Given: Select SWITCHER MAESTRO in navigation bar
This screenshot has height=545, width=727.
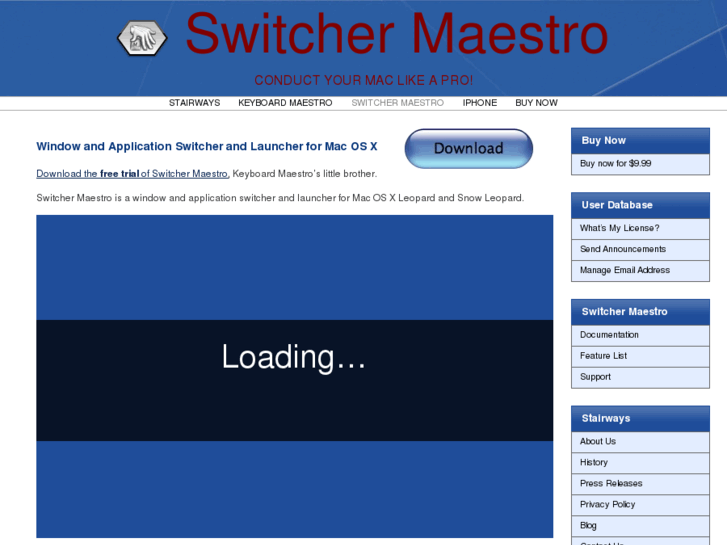Looking at the screenshot, I should click(397, 103).
